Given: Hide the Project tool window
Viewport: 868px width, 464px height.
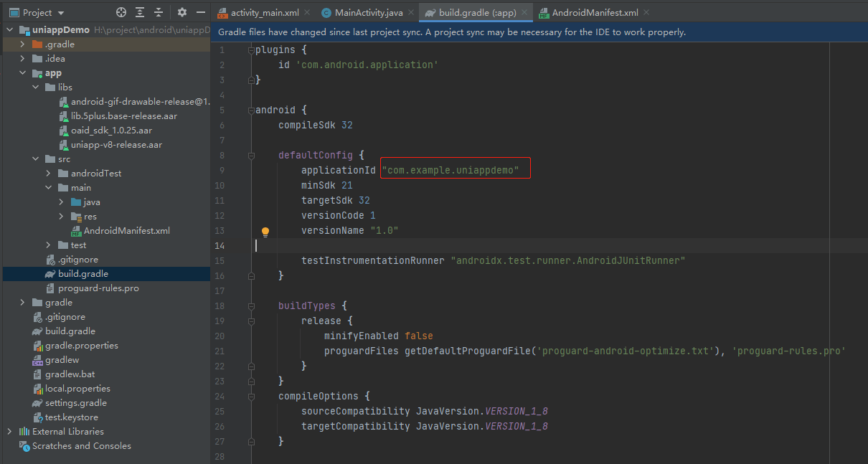Looking at the screenshot, I should pos(200,12).
